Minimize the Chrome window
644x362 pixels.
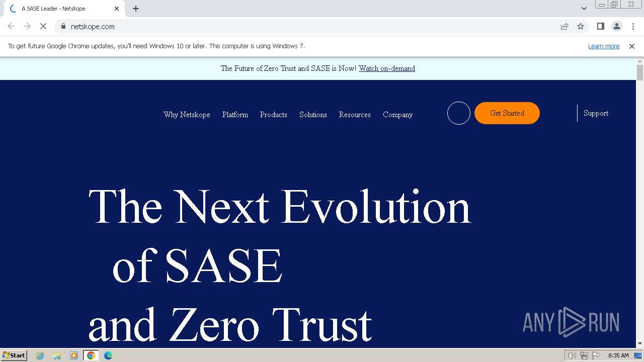[x=602, y=5]
